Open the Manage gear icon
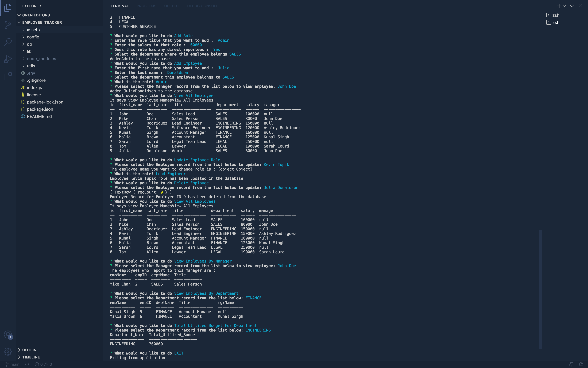 pyautogui.click(x=8, y=351)
